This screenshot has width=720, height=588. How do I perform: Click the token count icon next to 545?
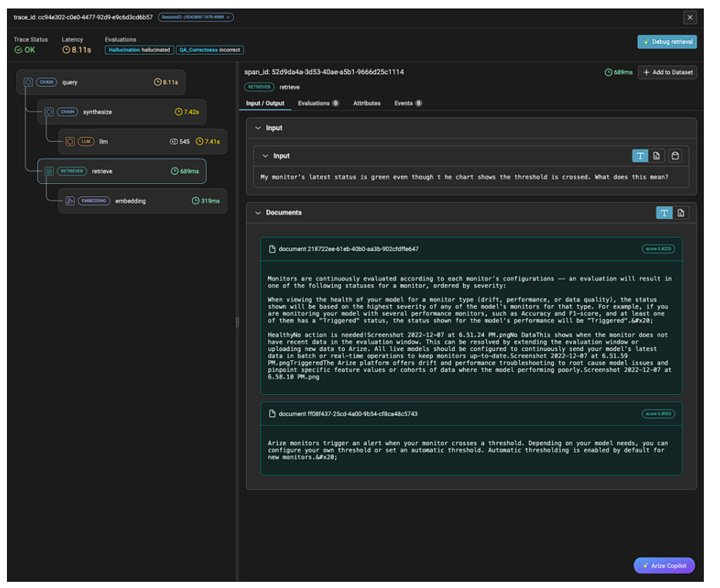tap(174, 142)
